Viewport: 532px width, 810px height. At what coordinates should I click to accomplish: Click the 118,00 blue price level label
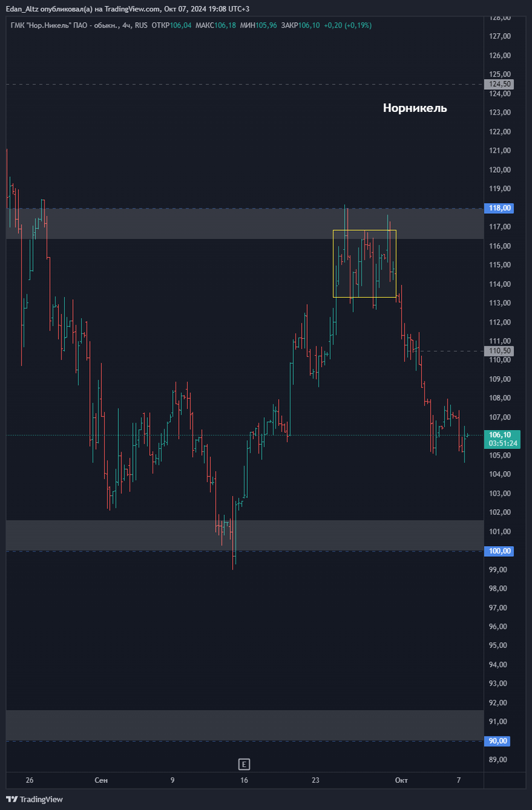coord(499,209)
